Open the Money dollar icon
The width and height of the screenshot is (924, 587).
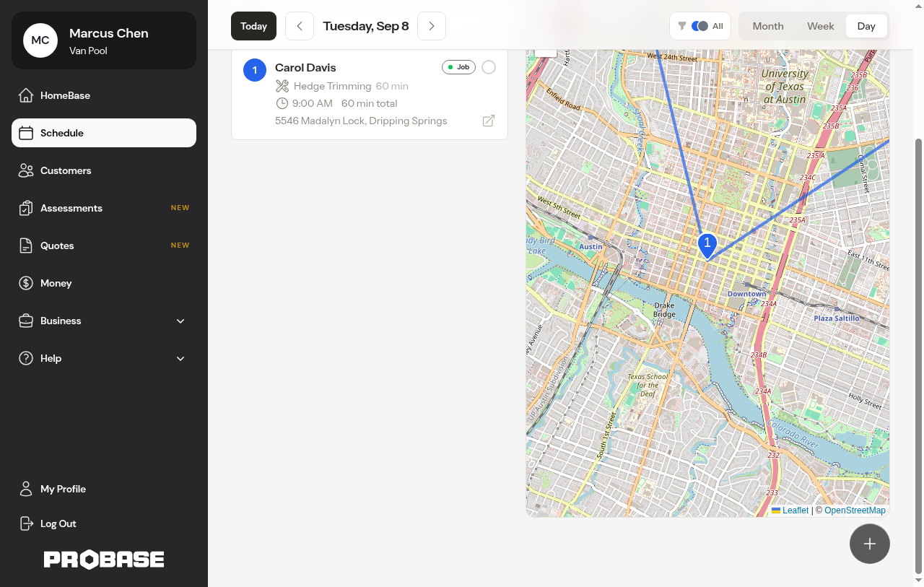(26, 283)
